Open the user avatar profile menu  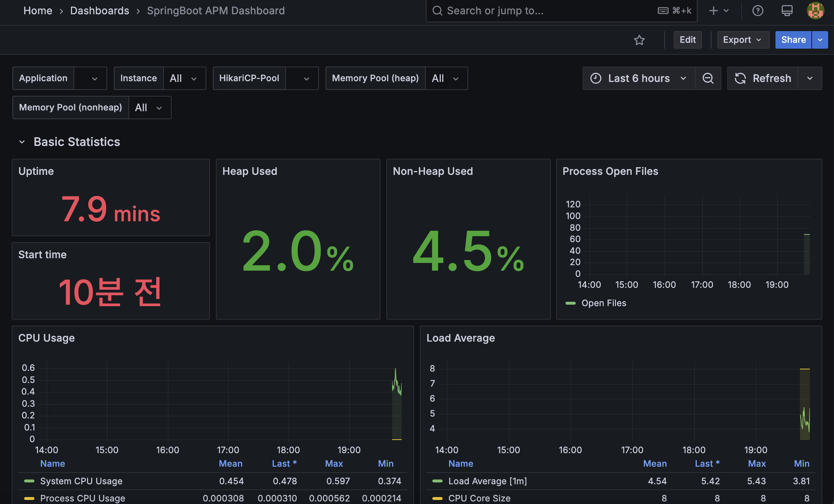(x=815, y=11)
